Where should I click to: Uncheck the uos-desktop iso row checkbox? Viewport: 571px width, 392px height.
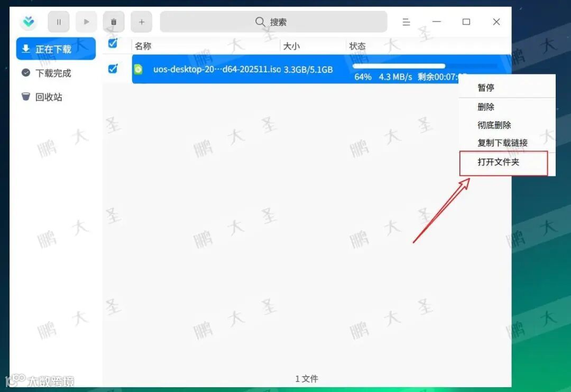[x=113, y=69]
